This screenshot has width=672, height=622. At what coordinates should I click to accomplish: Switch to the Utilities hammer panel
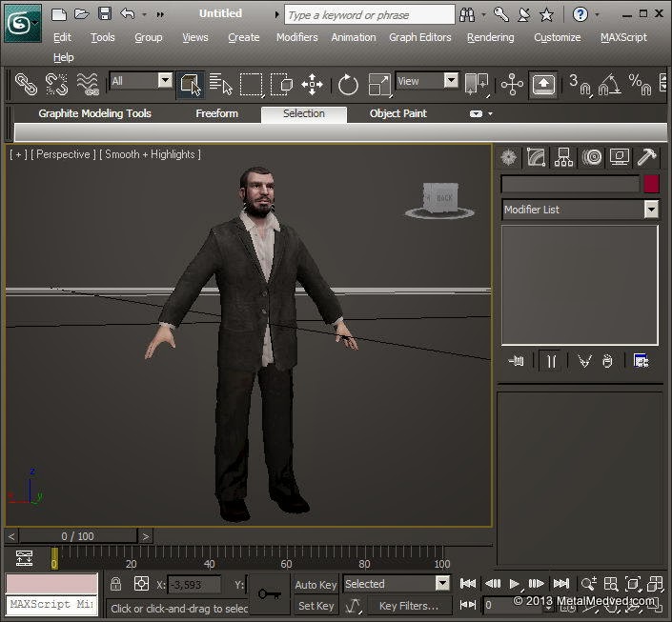coord(647,157)
